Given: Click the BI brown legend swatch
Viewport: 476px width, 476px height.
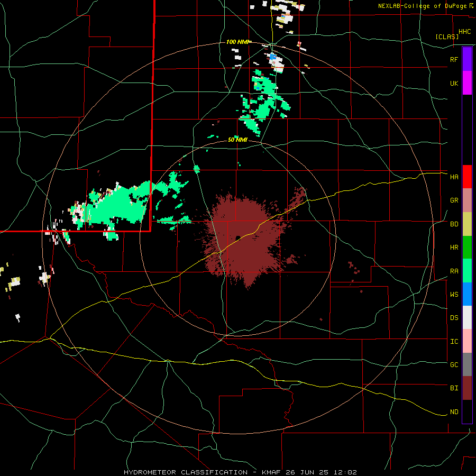Looking at the screenshot, I should (467, 388).
